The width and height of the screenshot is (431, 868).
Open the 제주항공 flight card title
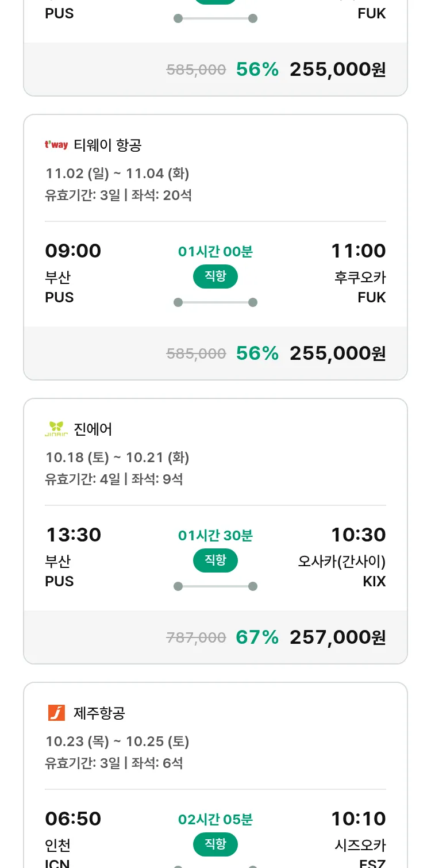(99, 713)
